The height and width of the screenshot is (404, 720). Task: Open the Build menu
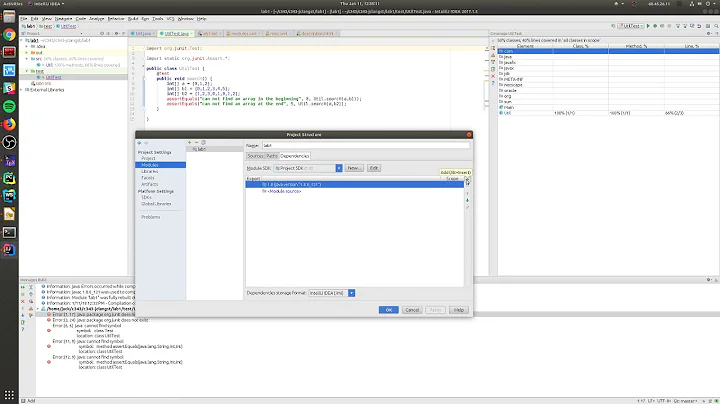pos(133,19)
